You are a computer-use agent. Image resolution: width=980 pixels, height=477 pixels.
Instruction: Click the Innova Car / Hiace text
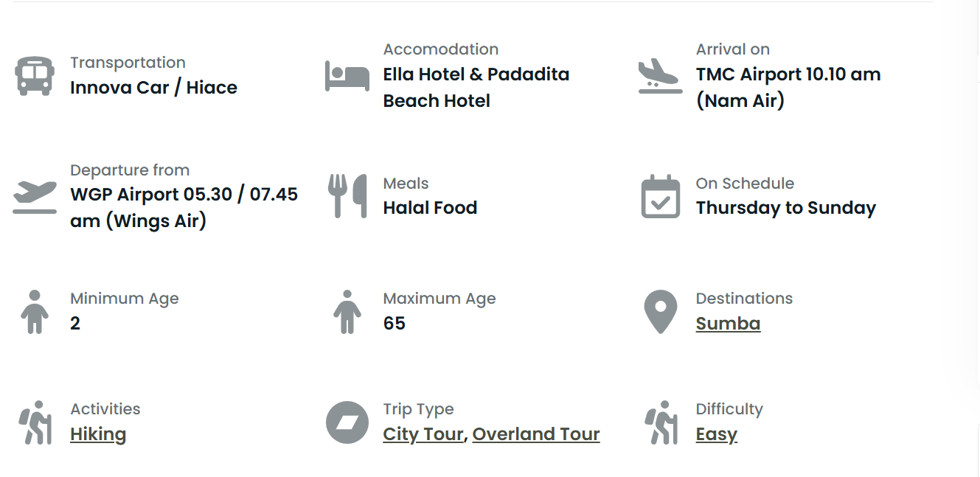tap(153, 88)
